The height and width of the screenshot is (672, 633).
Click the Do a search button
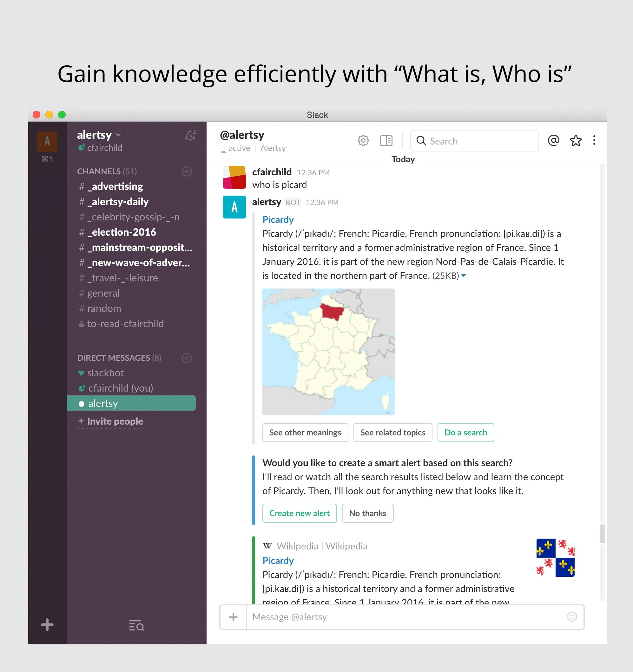(465, 432)
